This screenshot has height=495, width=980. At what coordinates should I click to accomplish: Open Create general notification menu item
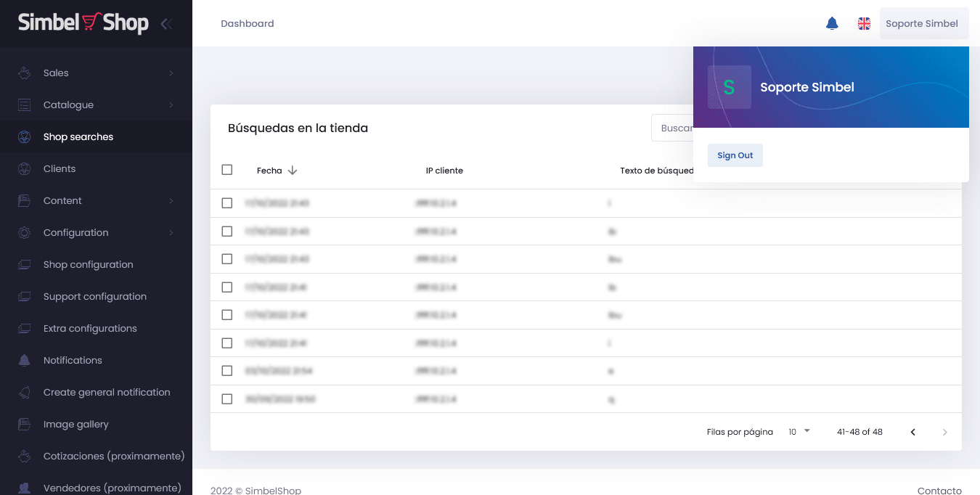107,392
